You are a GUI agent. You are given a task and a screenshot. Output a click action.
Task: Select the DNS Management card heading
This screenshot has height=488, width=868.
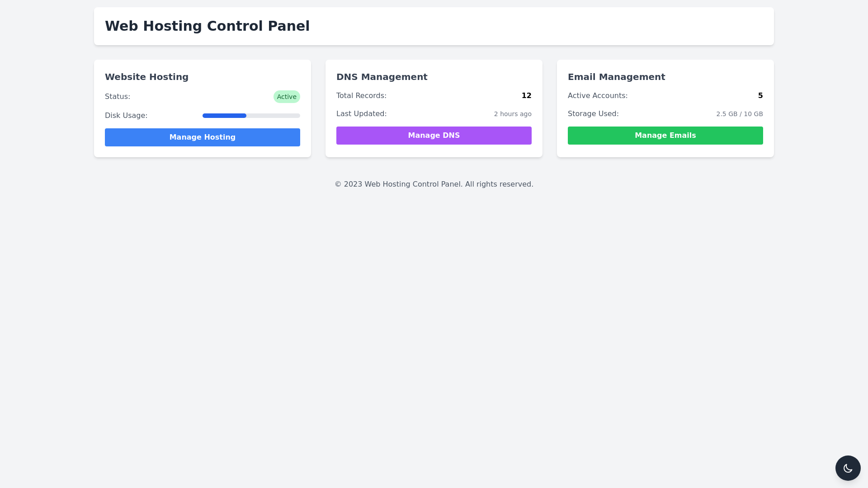382,77
